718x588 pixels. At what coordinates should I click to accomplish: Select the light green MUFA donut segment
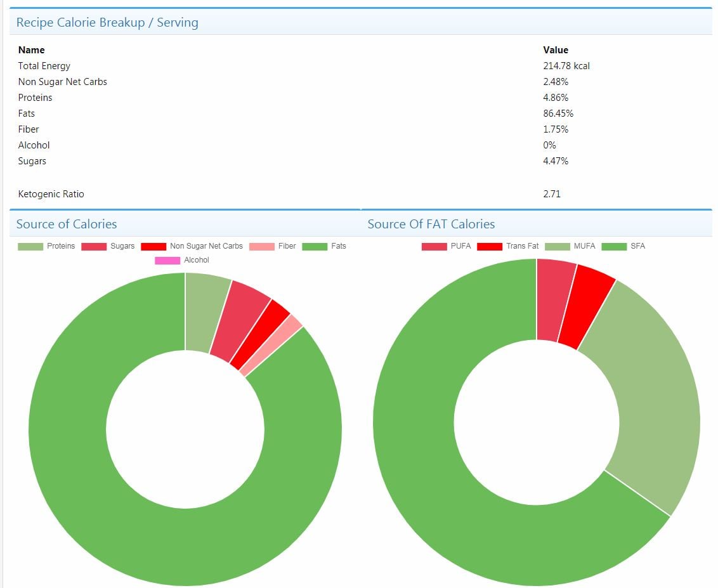click(650, 398)
